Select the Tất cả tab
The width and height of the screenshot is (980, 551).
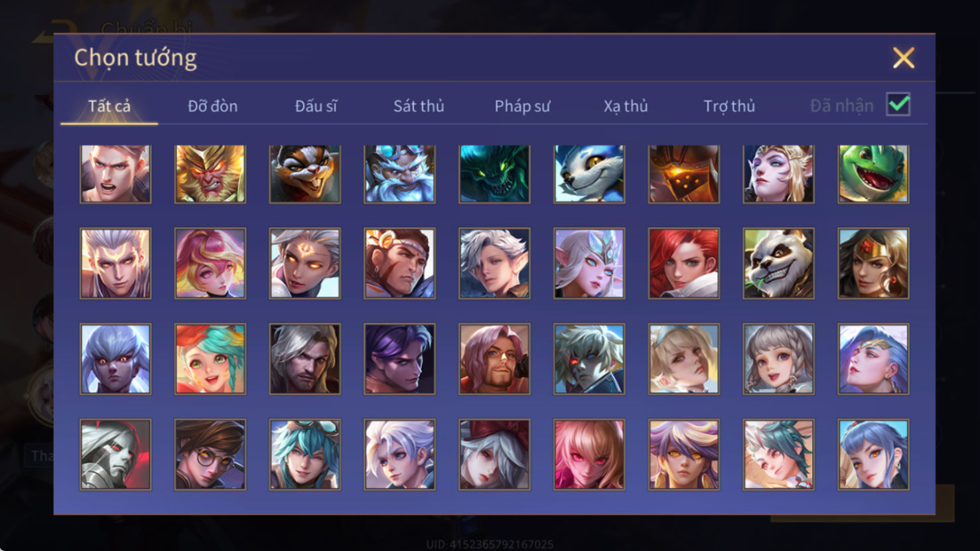[109, 106]
